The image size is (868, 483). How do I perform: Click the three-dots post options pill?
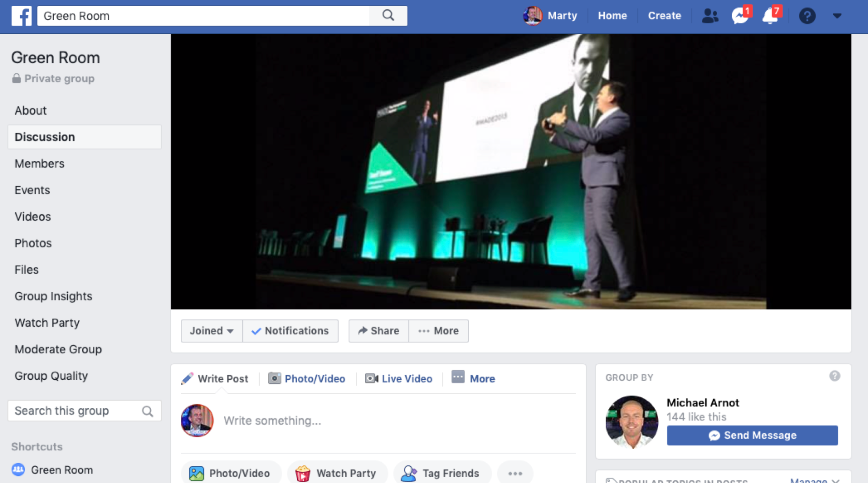tap(515, 473)
